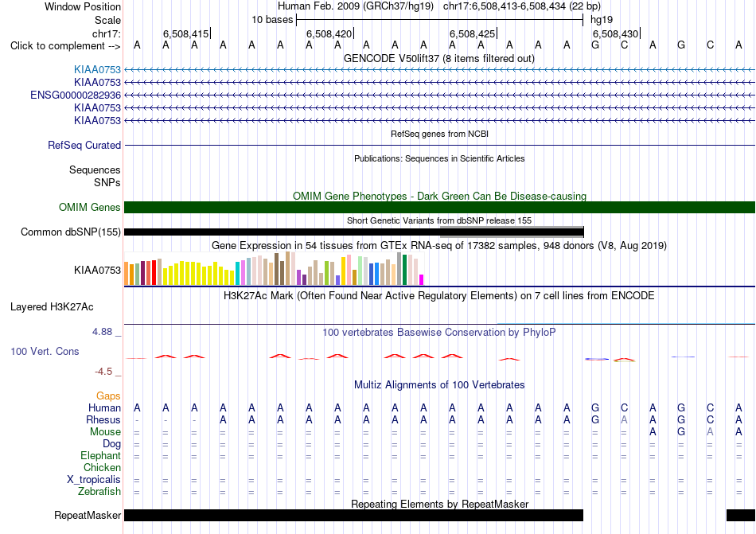Screen dimensions: 756x534
Task: Open the OMIM Genes track label
Action: pos(90,207)
